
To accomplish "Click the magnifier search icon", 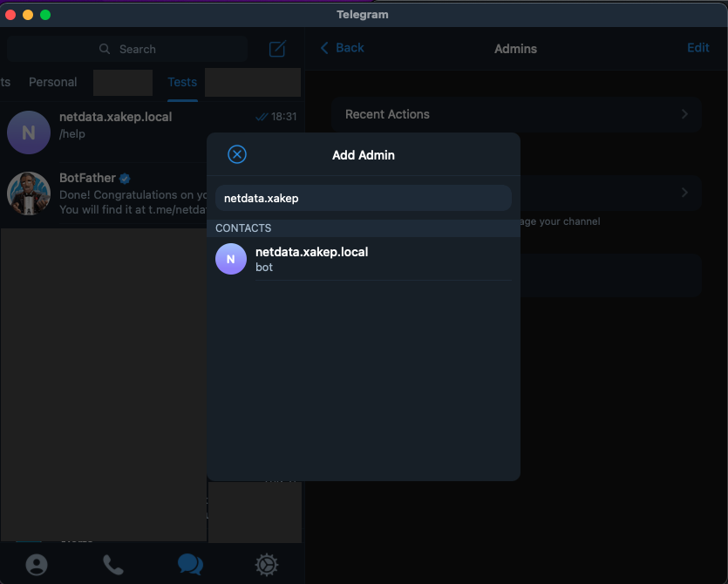I will (105, 49).
